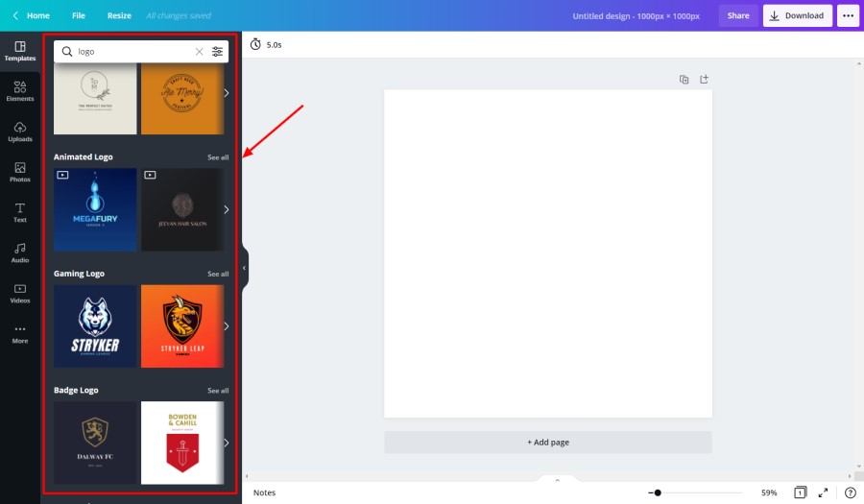Click See all for Badge Logo
Viewport: 864px width, 504px height.
[x=218, y=391]
